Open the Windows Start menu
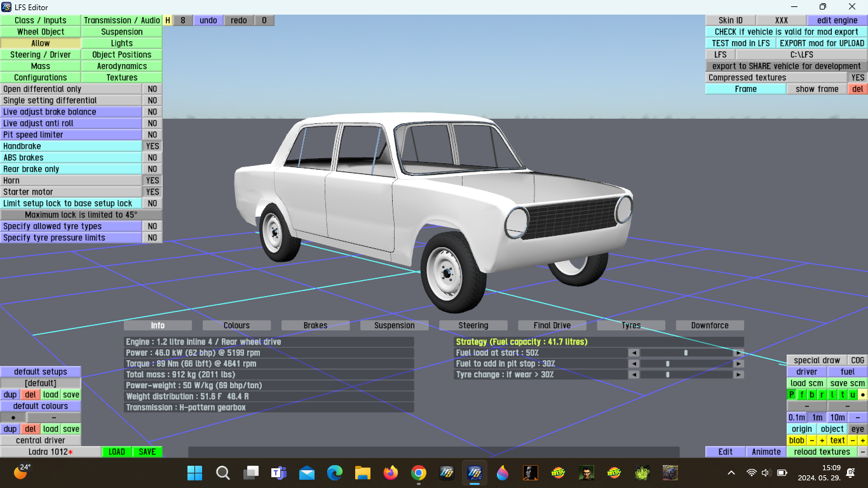 click(195, 473)
